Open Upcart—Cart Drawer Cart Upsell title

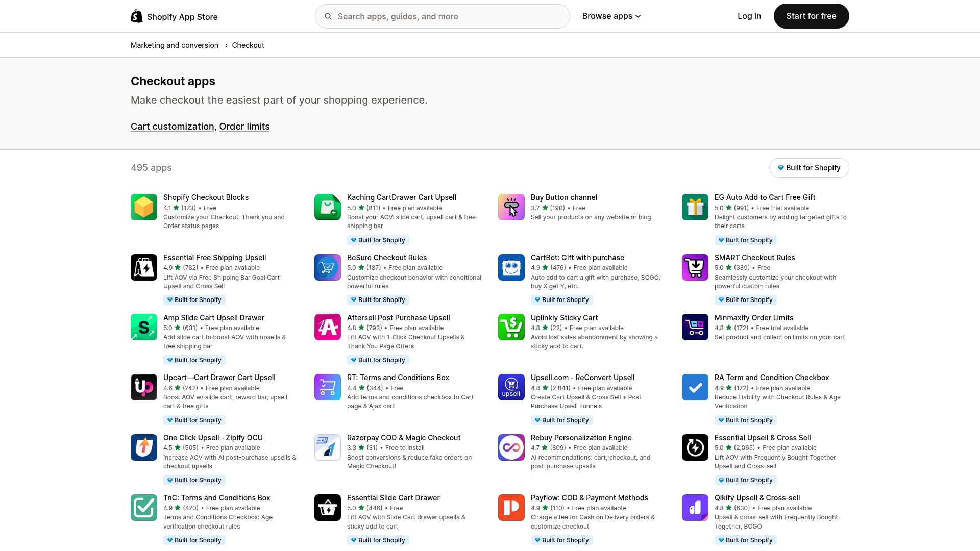coord(219,378)
